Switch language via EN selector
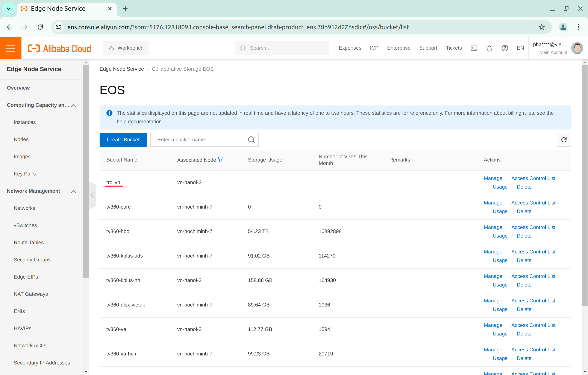This screenshot has width=588, height=375. coord(520,48)
